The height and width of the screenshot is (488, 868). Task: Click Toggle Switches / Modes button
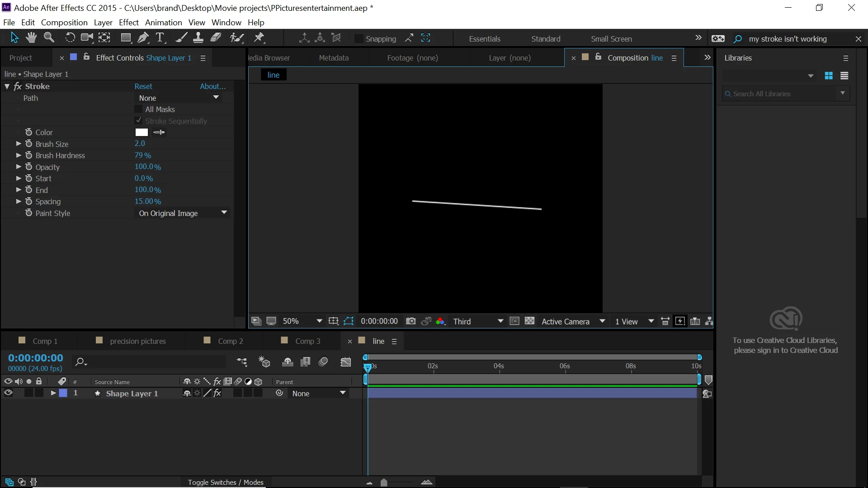click(x=226, y=482)
